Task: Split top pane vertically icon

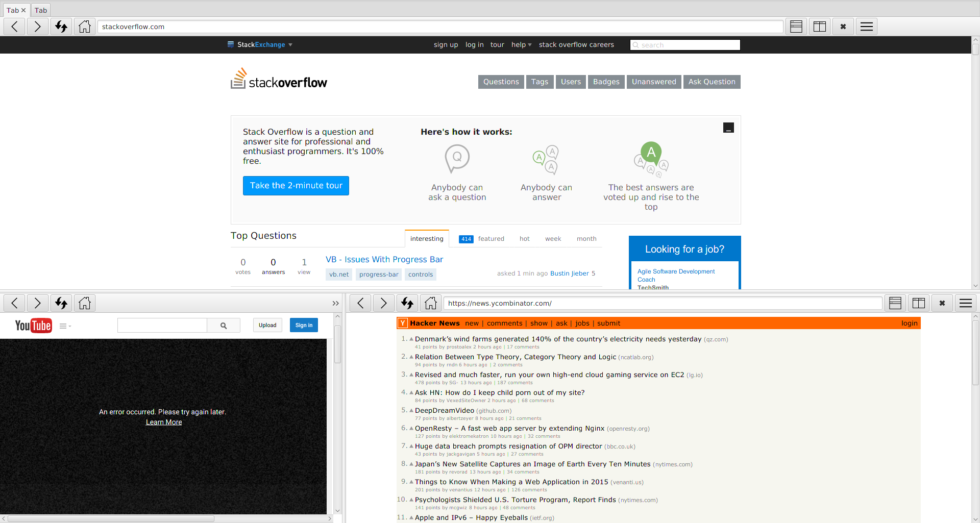Action: pos(820,27)
